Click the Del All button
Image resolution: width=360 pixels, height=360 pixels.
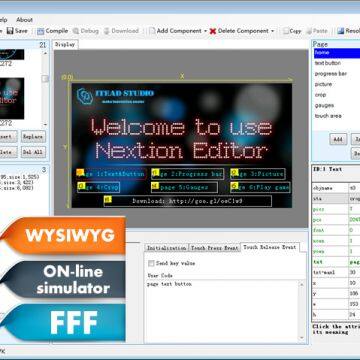(33, 152)
